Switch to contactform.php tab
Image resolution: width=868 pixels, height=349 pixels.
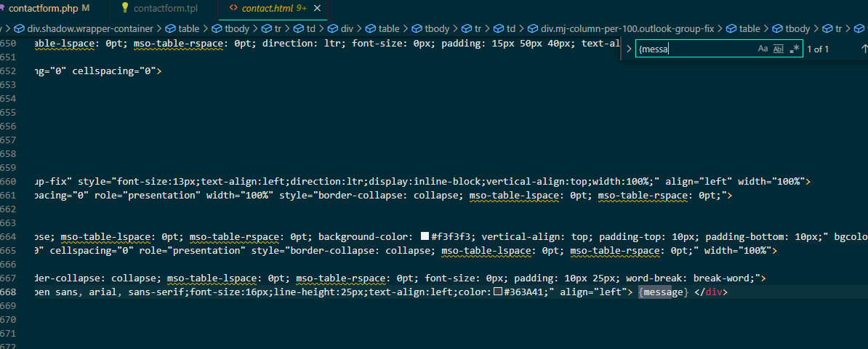pos(43,8)
